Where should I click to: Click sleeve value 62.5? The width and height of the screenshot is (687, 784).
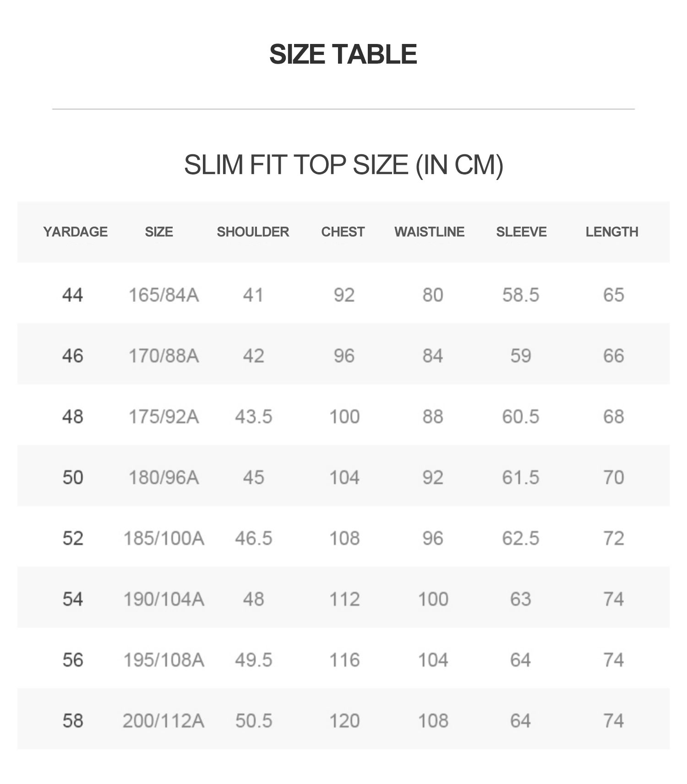(521, 538)
